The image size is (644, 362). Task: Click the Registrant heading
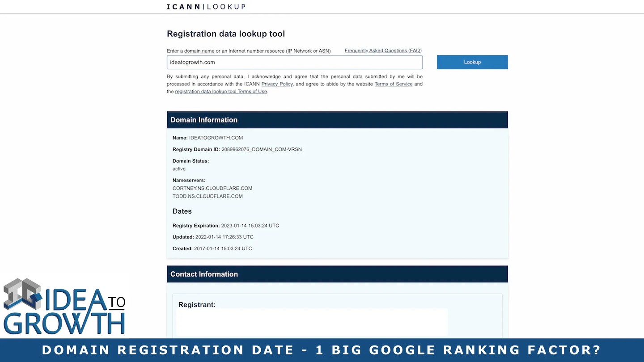197,305
